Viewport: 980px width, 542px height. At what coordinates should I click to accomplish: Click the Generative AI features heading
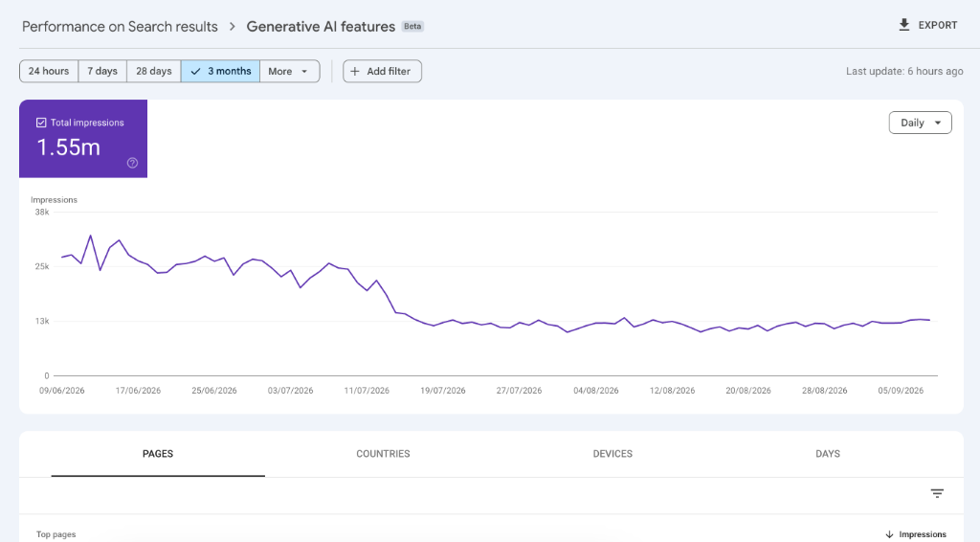321,27
